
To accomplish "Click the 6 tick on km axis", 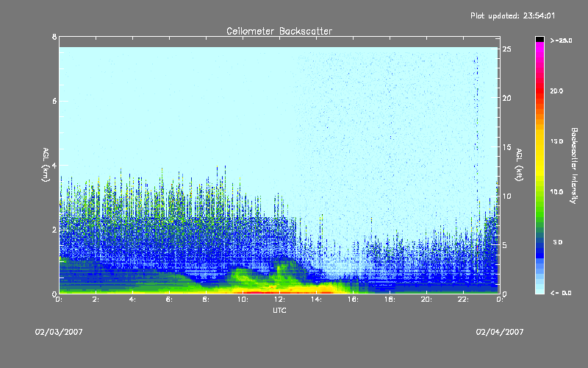I will coord(54,101).
